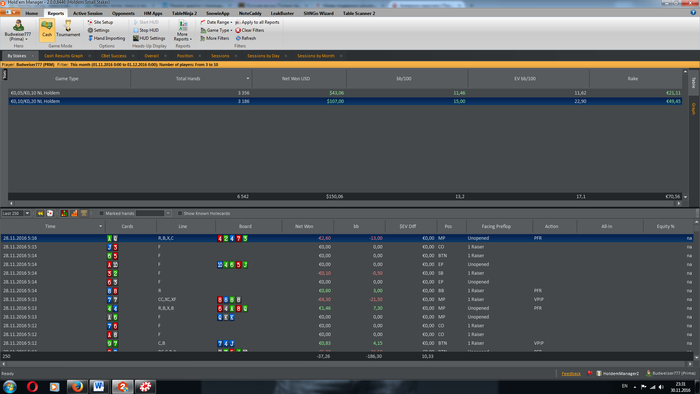Click the playing cards icon in hands toolbar
The height and width of the screenshot is (394, 700).
[x=50, y=213]
